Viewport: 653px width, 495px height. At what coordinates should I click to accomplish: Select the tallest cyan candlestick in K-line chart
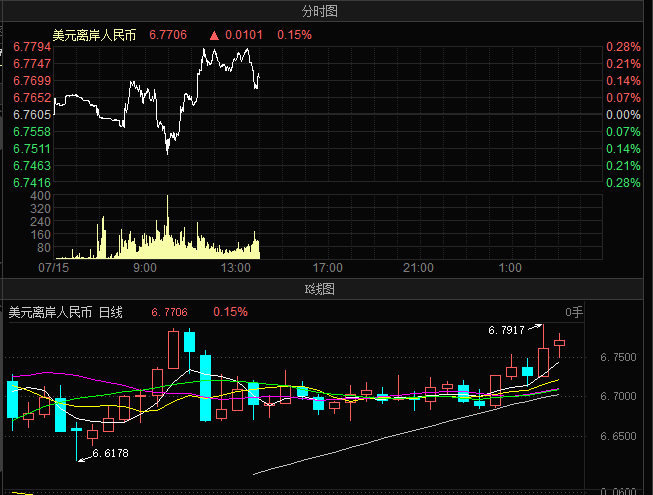click(x=205, y=387)
